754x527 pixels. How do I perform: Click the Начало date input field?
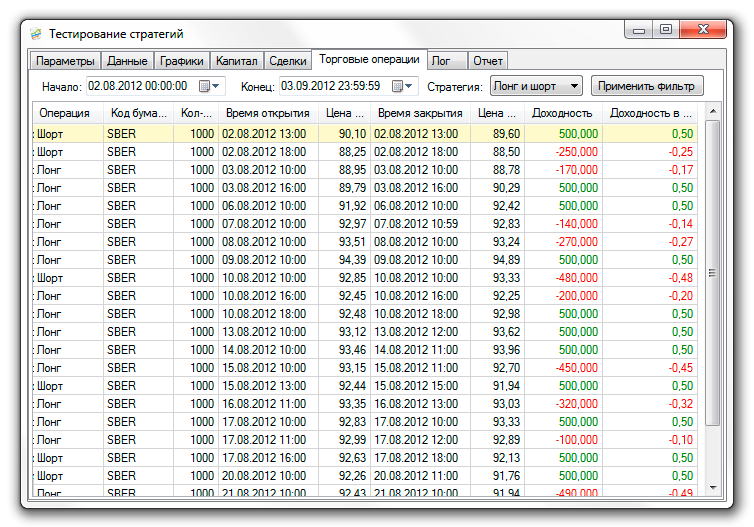coord(140,86)
